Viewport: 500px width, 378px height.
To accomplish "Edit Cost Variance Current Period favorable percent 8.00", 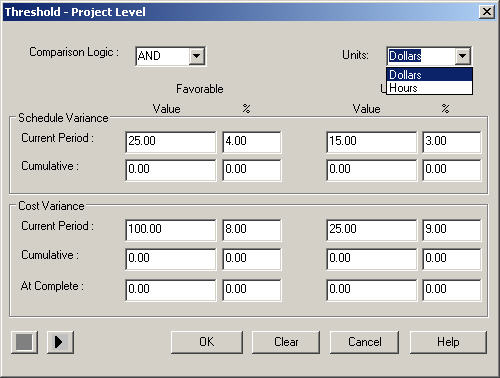I will (x=252, y=230).
